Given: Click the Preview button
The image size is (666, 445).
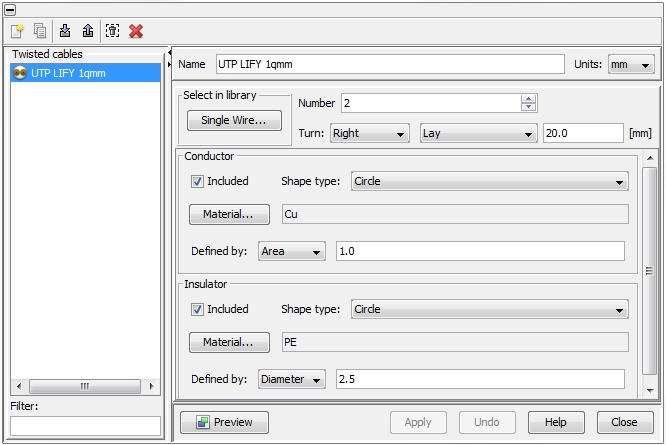Looking at the screenshot, I should click(224, 422).
